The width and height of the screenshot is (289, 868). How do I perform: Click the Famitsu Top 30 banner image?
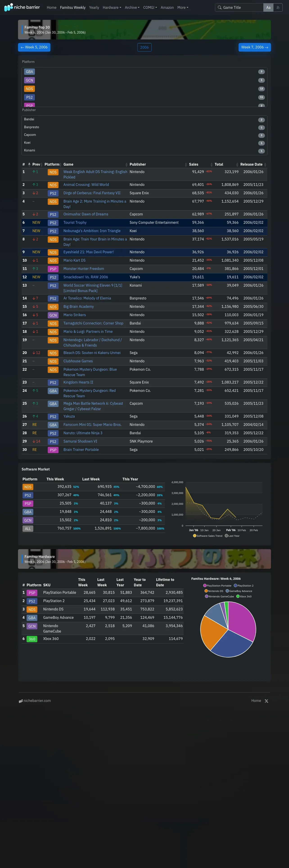pos(144,30)
